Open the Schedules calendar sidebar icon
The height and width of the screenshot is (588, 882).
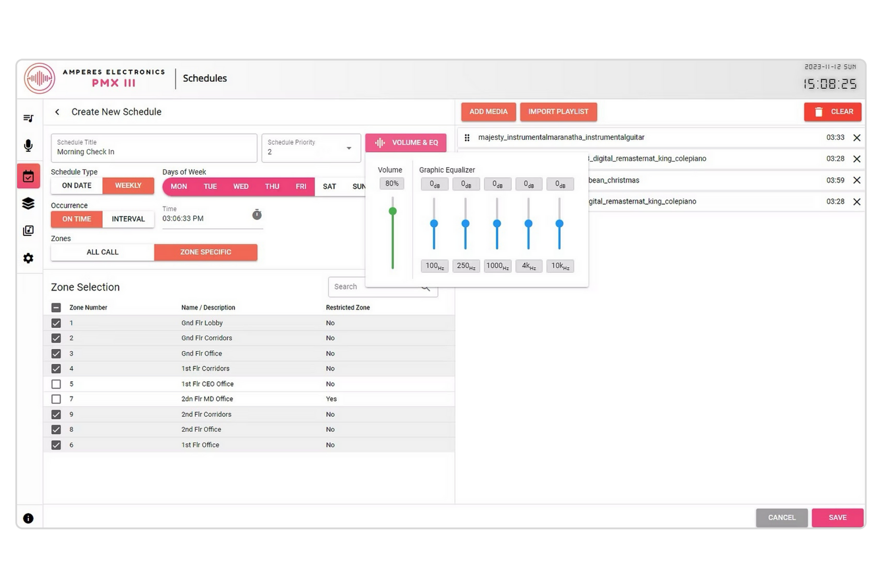pos(28,176)
